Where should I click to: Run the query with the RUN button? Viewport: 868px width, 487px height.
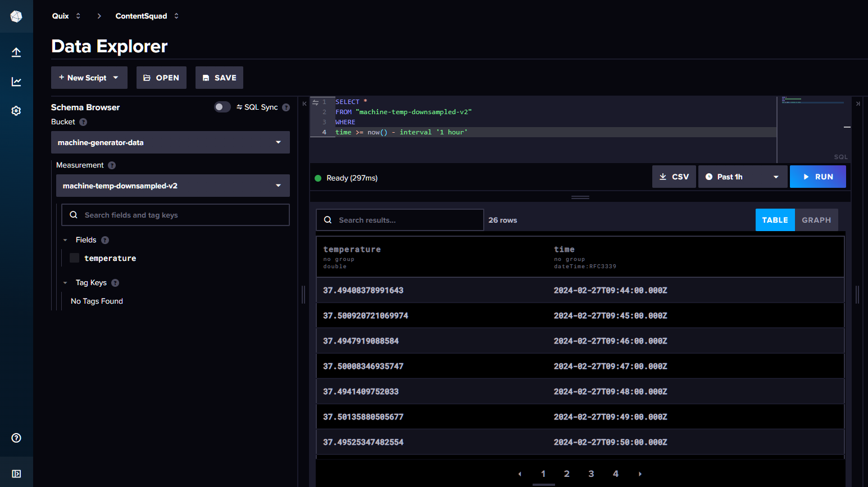pyautogui.click(x=817, y=176)
